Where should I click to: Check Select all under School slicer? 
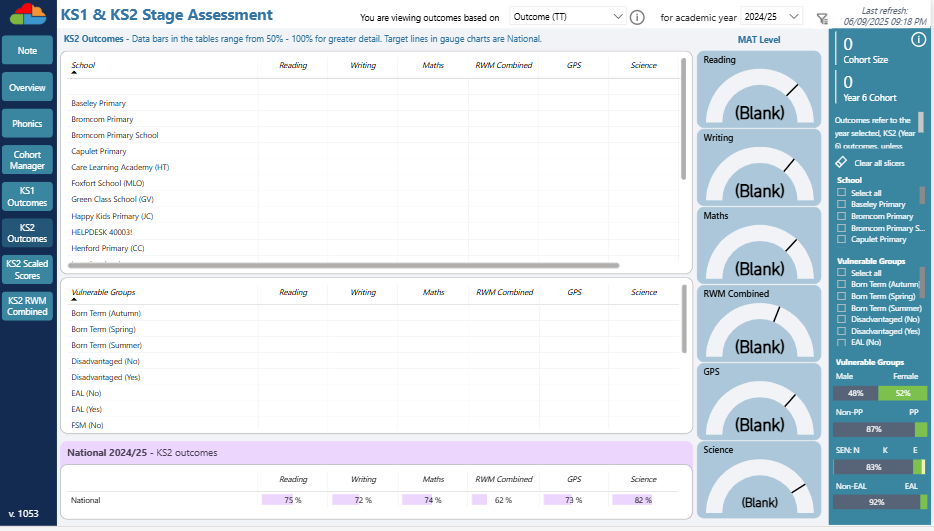click(842, 193)
